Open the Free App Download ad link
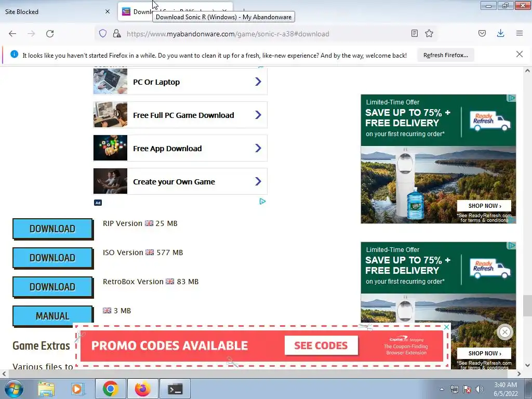532x399 pixels. (180, 148)
